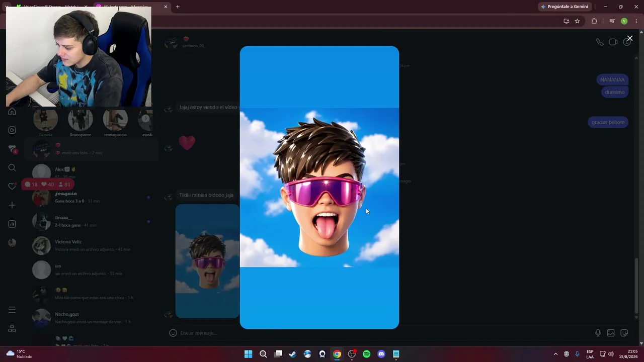Open Messages icon with the 6 badge
This screenshot has height=362, width=644.
(x=13, y=149)
